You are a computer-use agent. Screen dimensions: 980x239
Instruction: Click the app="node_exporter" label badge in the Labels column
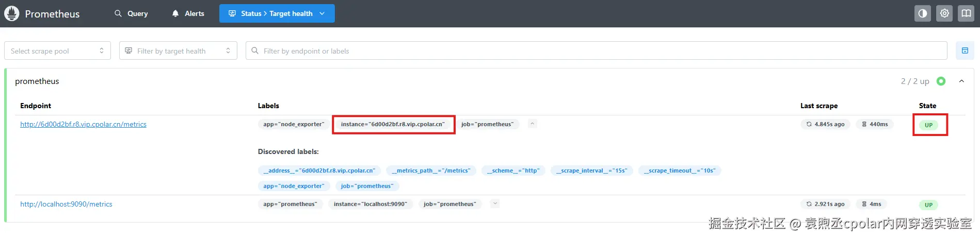(x=294, y=124)
